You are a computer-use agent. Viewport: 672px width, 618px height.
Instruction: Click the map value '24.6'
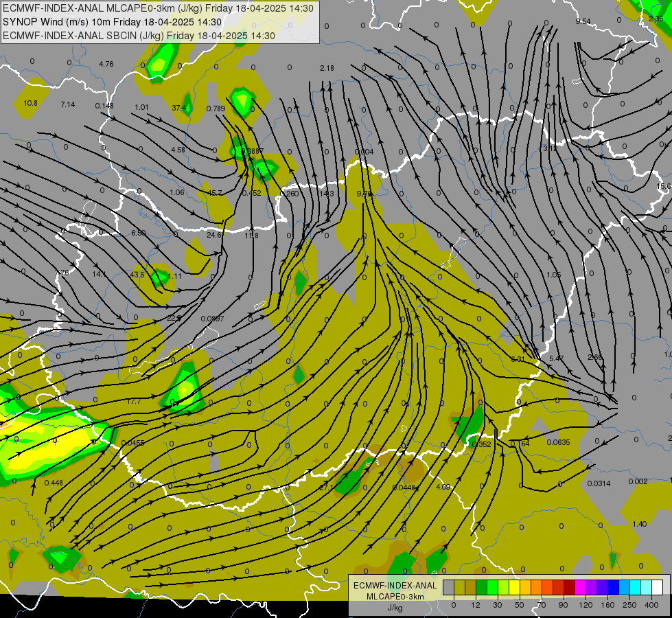tap(214, 235)
